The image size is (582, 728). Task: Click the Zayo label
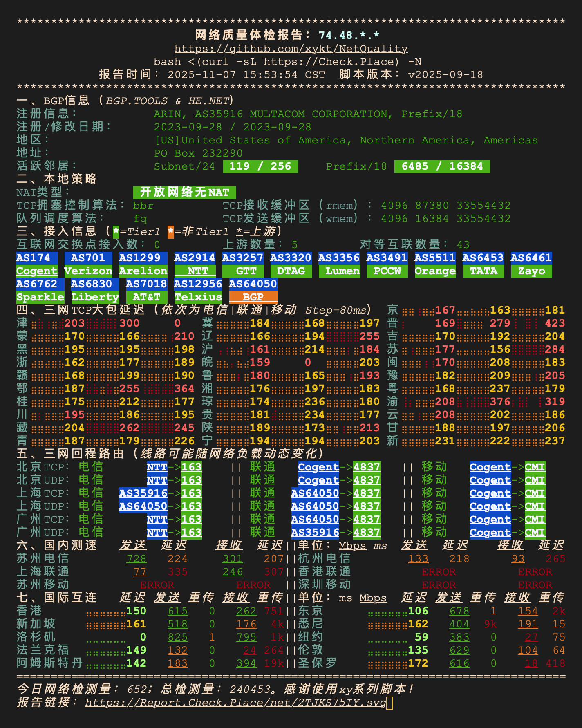(x=531, y=271)
